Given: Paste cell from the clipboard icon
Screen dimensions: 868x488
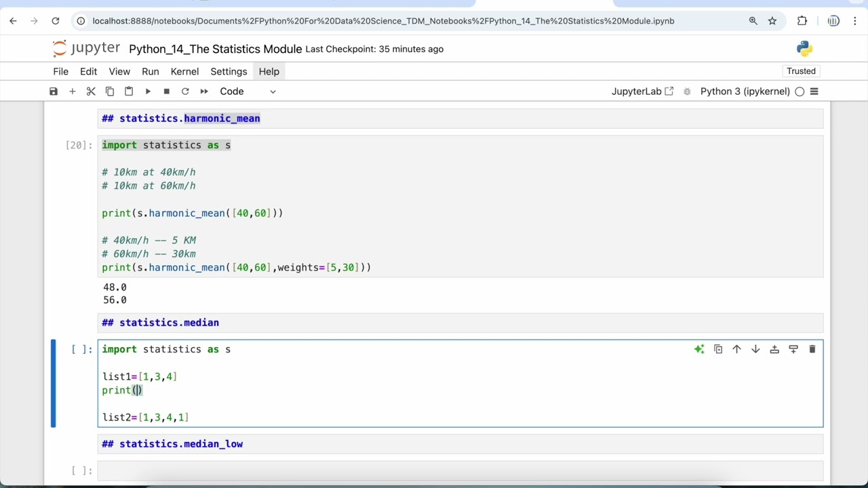Looking at the screenshot, I should 129,91.
